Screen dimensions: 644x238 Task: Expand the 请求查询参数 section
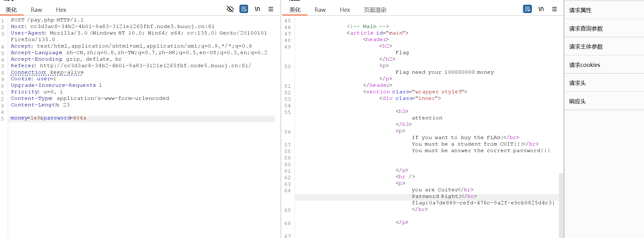[586, 29]
